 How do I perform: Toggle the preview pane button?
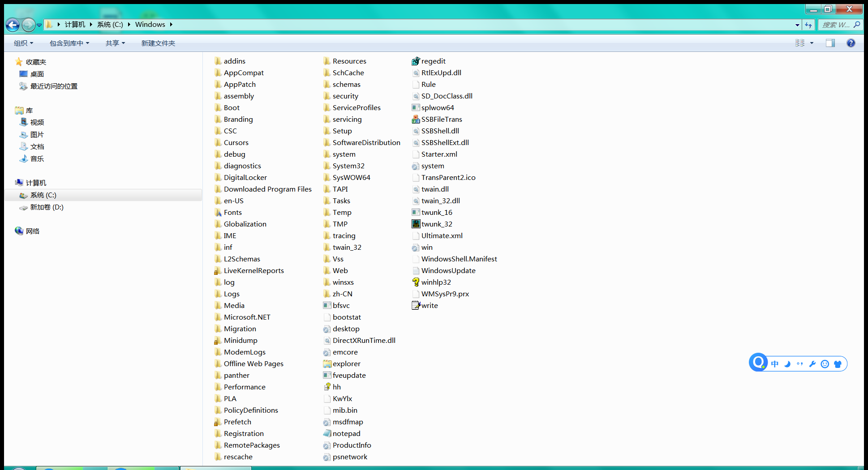(x=830, y=43)
